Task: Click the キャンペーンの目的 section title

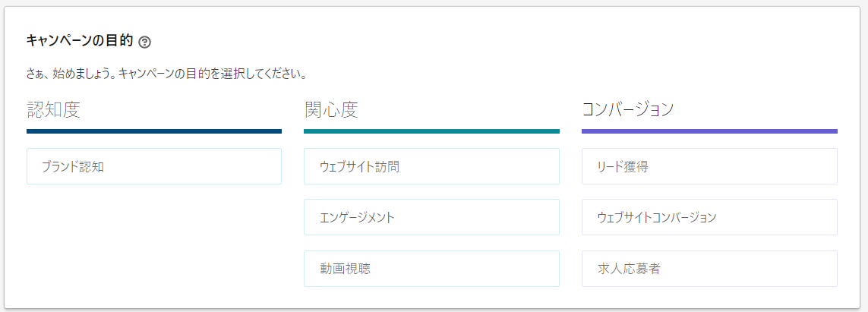Action: [x=80, y=41]
